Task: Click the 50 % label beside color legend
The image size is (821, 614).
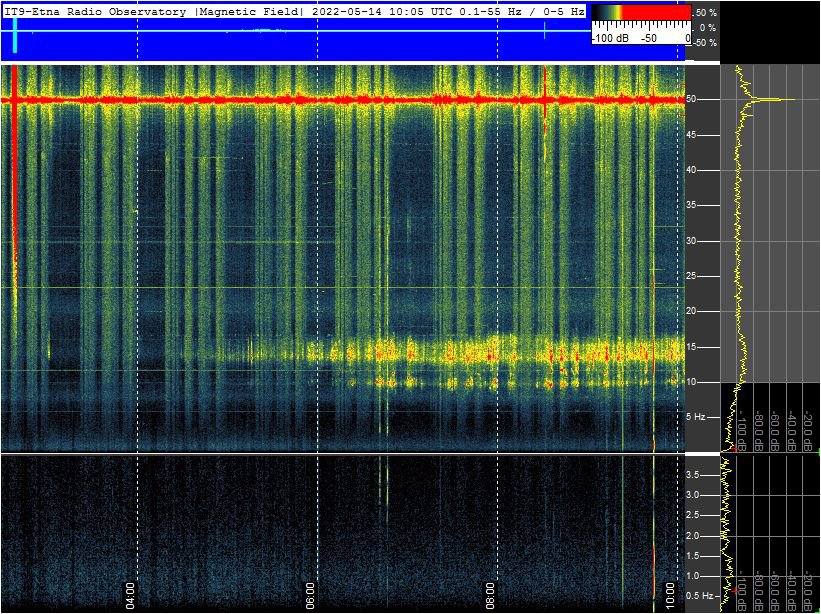Action: 705,13
